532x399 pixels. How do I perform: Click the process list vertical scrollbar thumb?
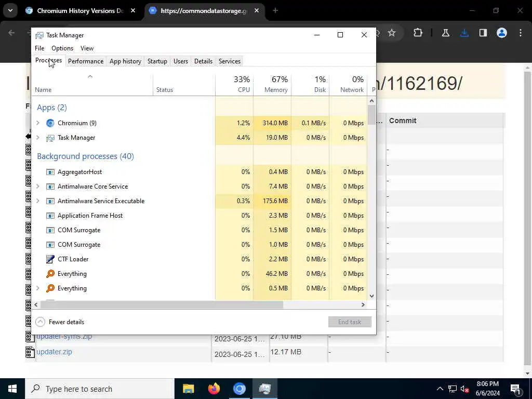(371, 115)
